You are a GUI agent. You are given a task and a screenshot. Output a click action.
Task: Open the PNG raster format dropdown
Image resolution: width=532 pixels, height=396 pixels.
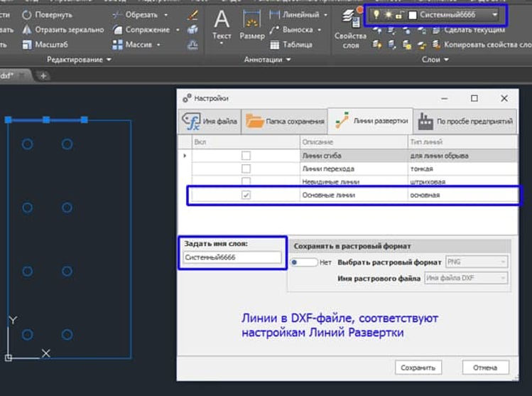coord(476,262)
